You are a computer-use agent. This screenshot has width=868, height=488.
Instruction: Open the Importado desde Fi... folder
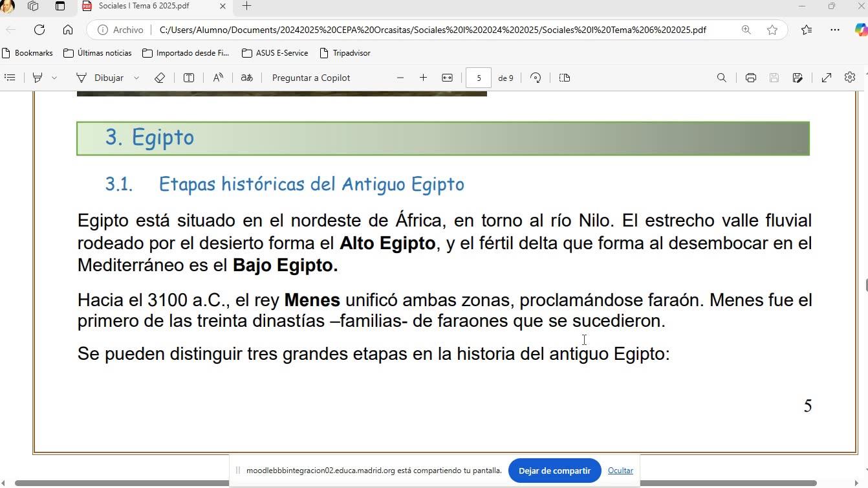point(186,53)
